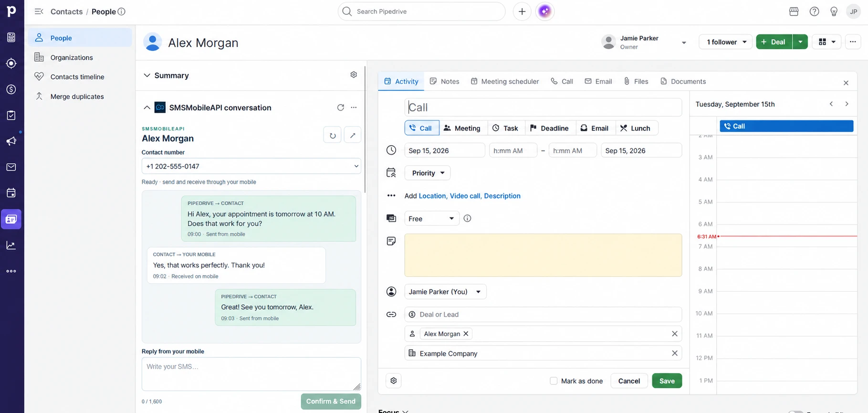This screenshot has width=868, height=413.
Task: Open the Marketplace icon in header
Action: click(x=794, y=11)
